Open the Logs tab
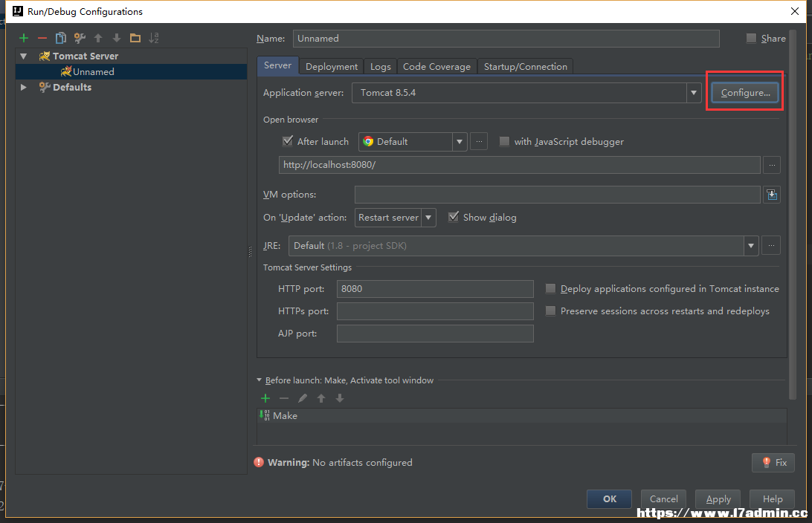The width and height of the screenshot is (812, 523). click(x=381, y=67)
